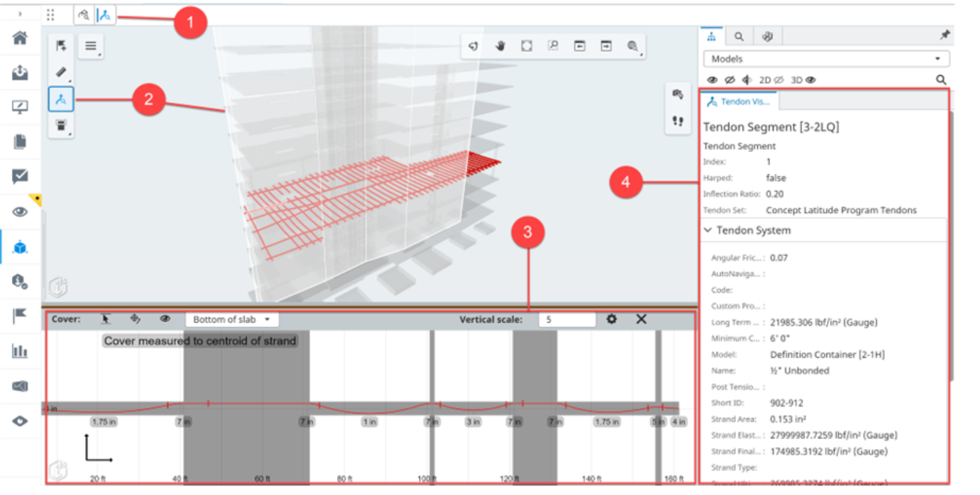The height and width of the screenshot is (495, 980).
Task: Open the Models dropdown
Action: pyautogui.click(x=826, y=59)
